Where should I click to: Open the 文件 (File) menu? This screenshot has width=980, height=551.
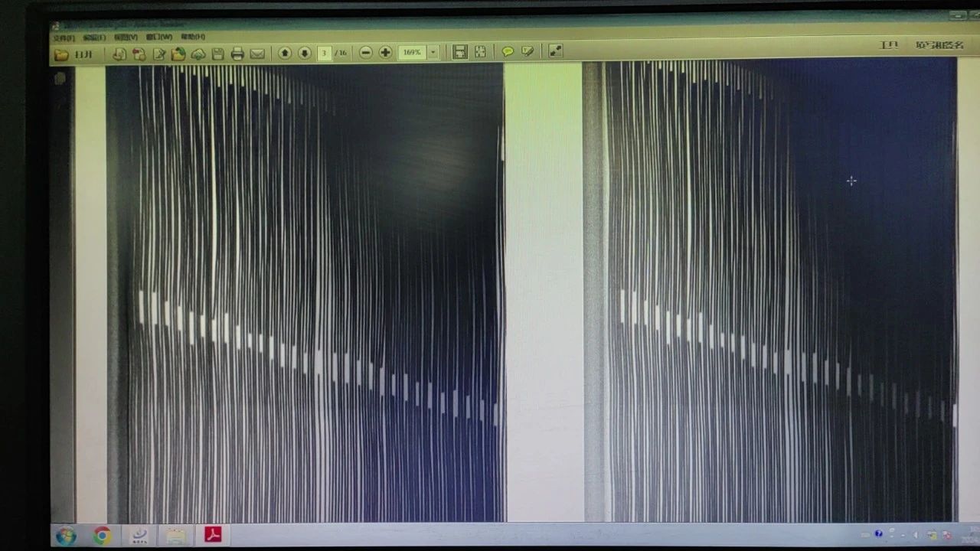pyautogui.click(x=63, y=37)
